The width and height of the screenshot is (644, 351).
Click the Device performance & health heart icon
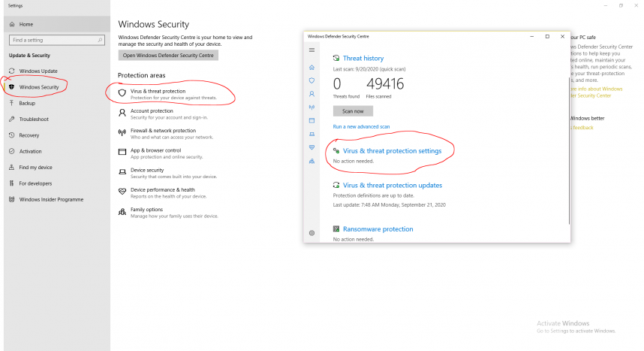tap(122, 192)
